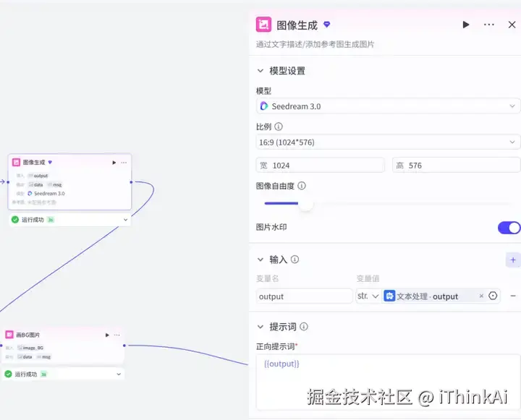Click the 正向提示词 text area
521x420 pixels.
click(x=388, y=382)
